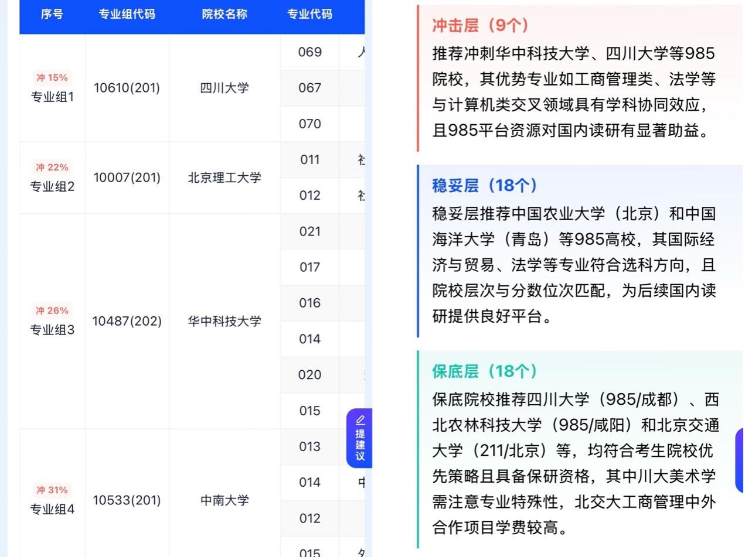
Task: Click major code 014 of 华中科技大学
Action: pos(309,339)
